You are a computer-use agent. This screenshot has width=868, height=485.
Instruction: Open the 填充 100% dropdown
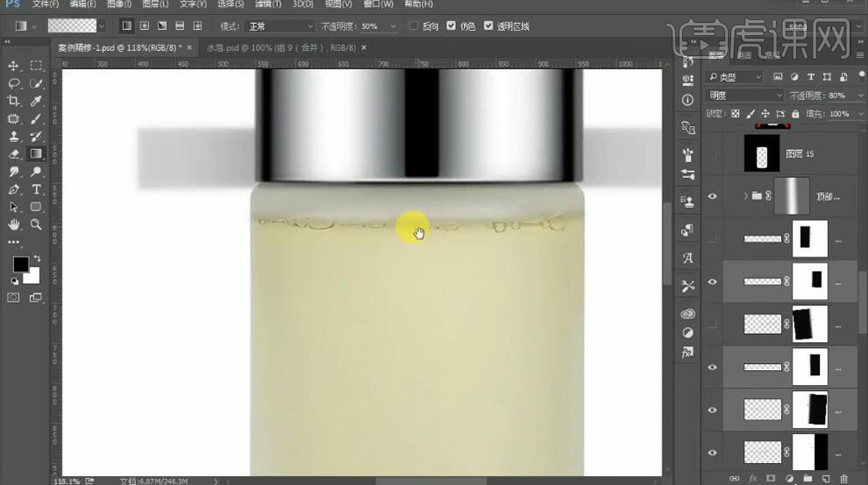click(x=860, y=113)
